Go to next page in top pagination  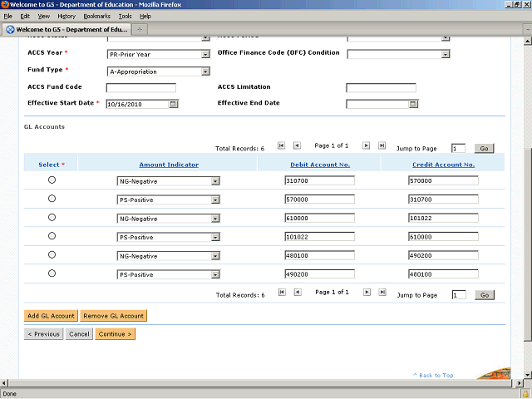(x=367, y=145)
